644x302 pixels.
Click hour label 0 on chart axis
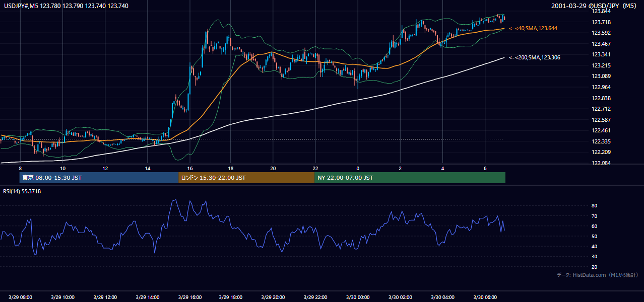(x=357, y=168)
